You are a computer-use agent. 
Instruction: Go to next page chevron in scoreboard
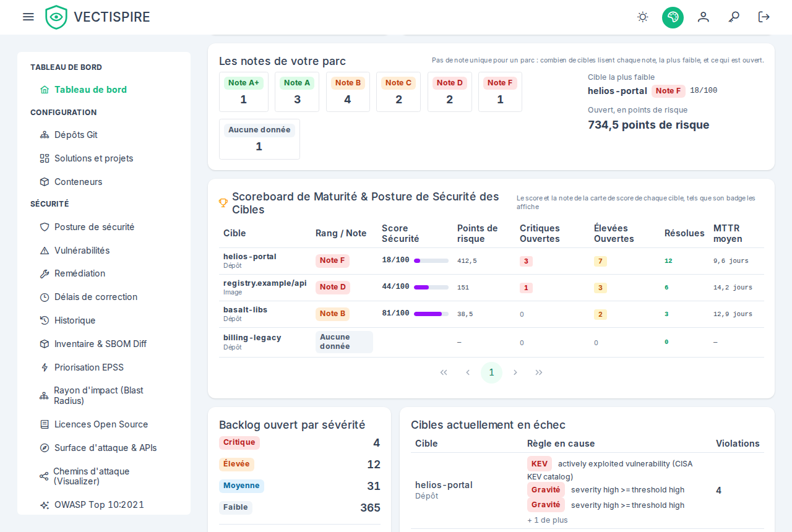click(515, 372)
